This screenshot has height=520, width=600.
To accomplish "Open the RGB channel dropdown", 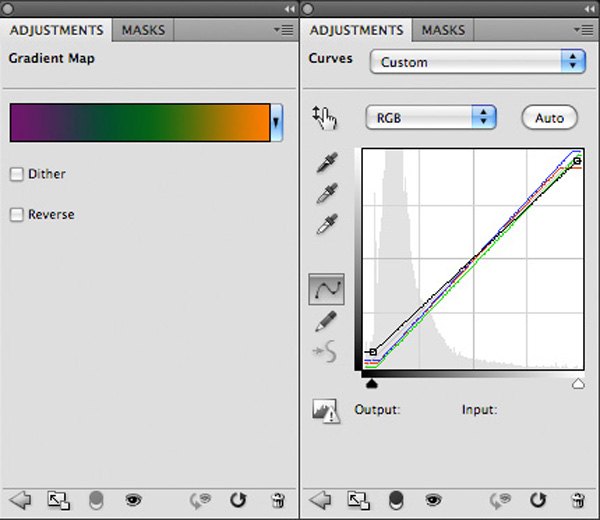I will tap(431, 117).
